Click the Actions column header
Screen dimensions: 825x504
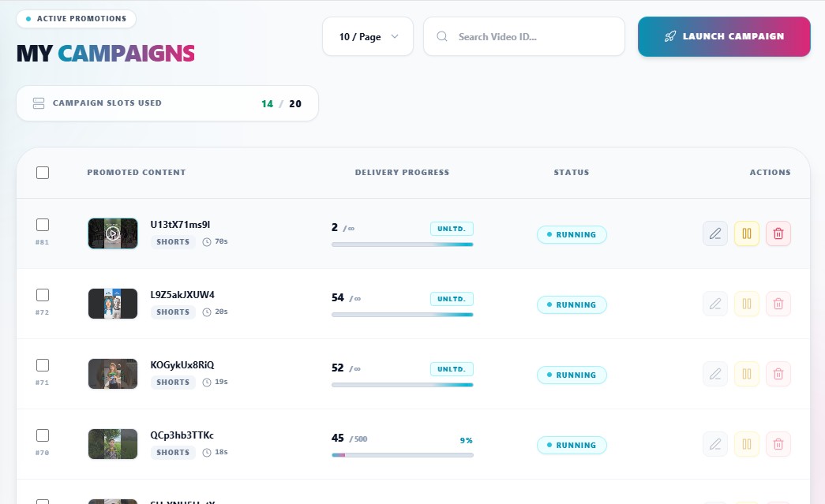(771, 173)
